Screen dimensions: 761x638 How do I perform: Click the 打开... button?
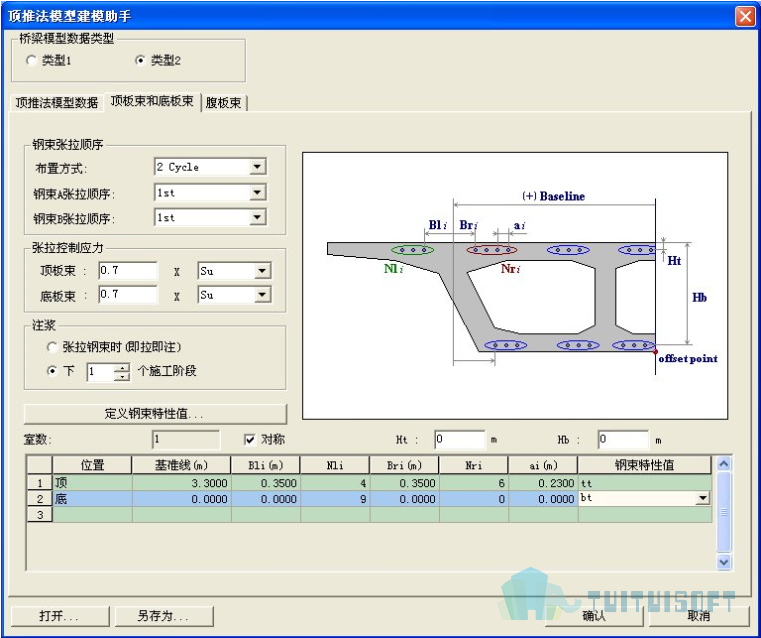coord(60,616)
